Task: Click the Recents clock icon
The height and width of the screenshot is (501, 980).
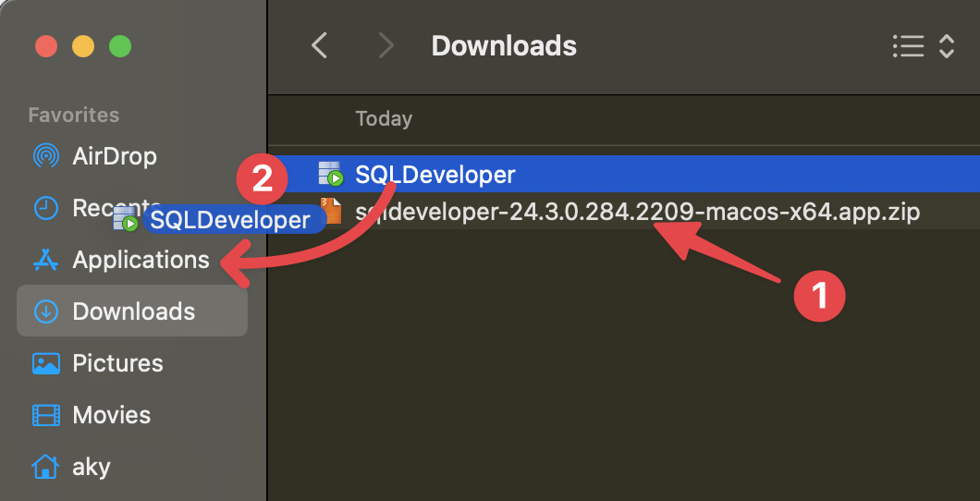Action: pyautogui.click(x=45, y=208)
